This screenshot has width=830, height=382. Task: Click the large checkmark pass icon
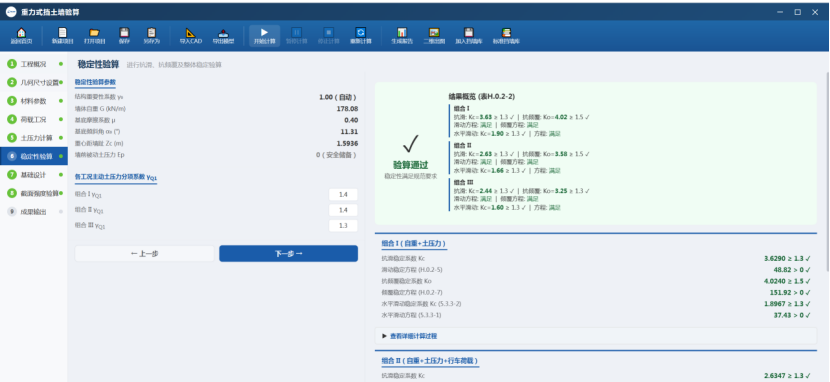[410, 143]
